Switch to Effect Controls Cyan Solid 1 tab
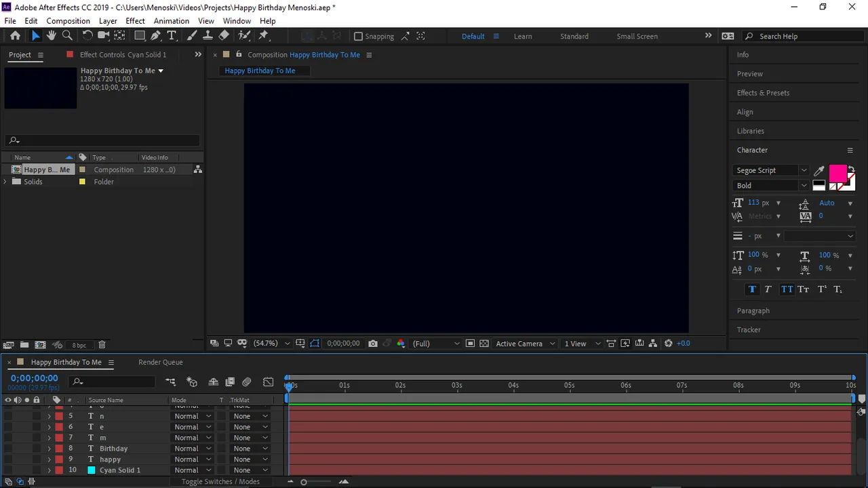 (x=123, y=55)
